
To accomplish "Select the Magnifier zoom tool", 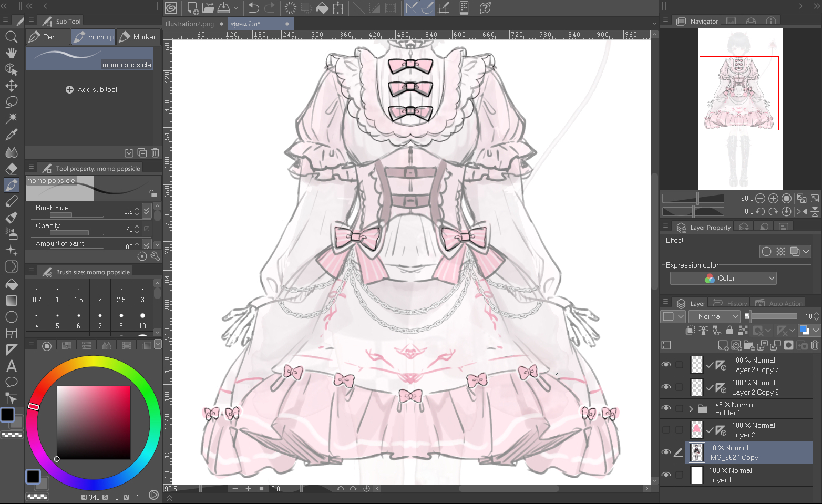I will (11, 37).
